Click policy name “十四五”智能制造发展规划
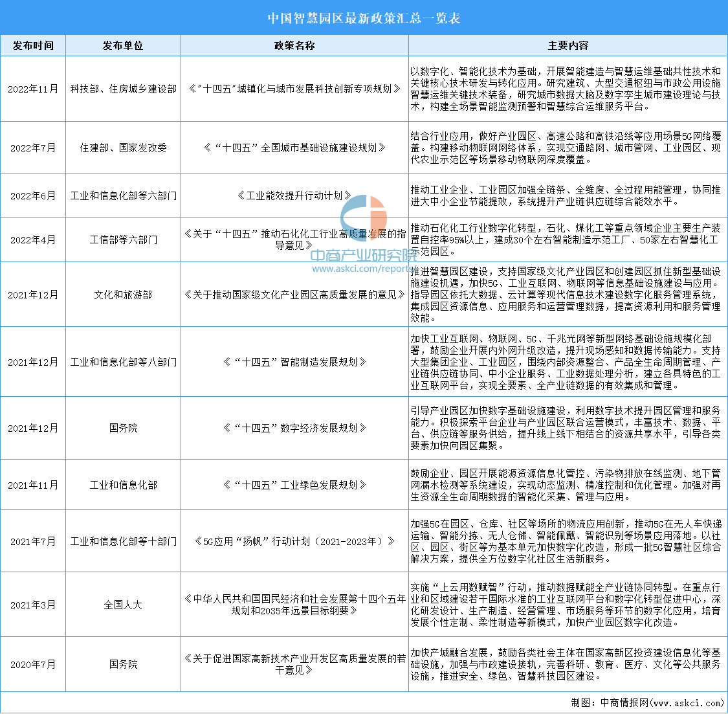Image resolution: width=728 pixels, height=714 pixels. [x=294, y=362]
